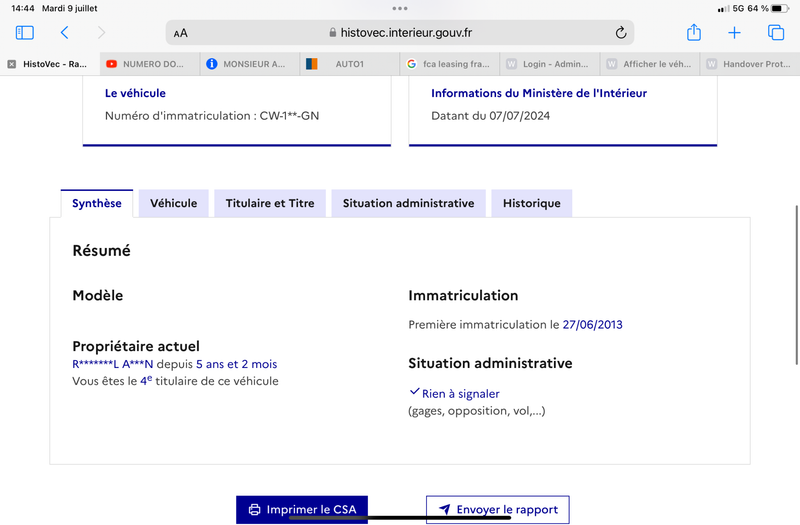Click the owner name R*******L A***N

point(113,364)
